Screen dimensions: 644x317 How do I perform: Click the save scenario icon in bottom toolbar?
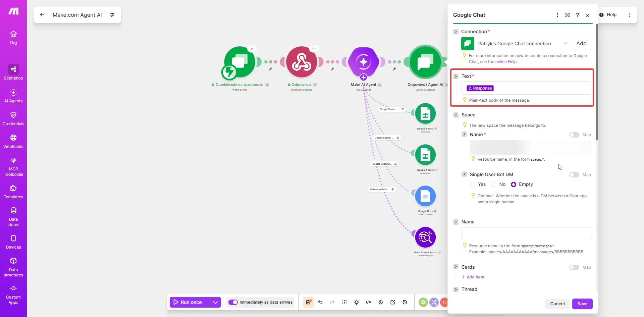tap(308, 302)
